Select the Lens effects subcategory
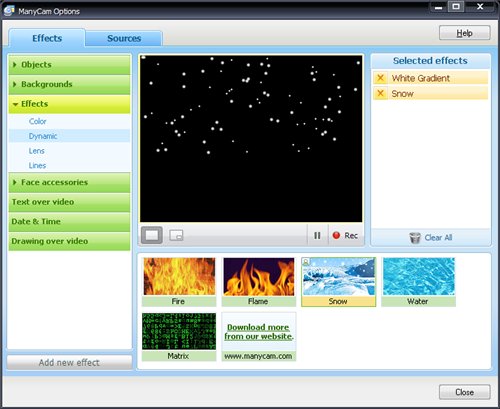The height and width of the screenshot is (409, 500). click(x=36, y=151)
